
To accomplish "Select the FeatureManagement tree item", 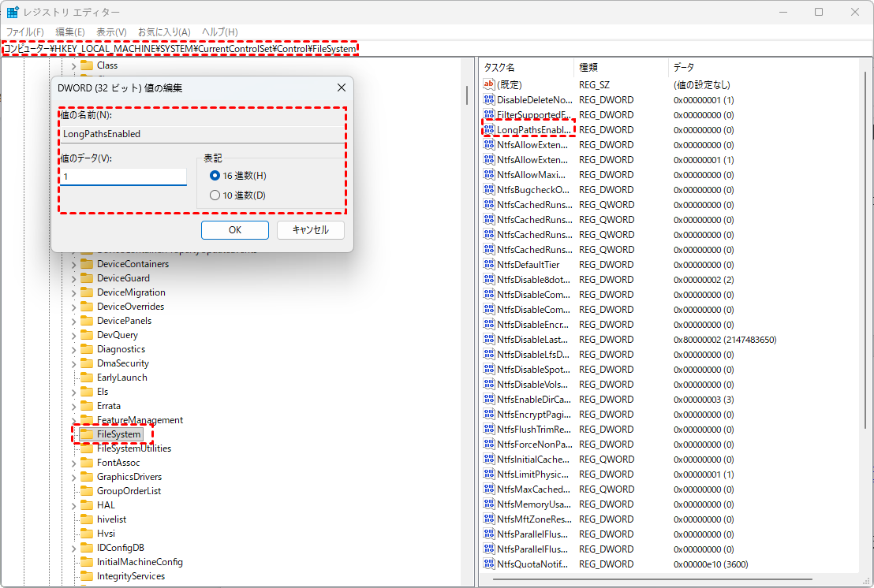I will click(140, 420).
